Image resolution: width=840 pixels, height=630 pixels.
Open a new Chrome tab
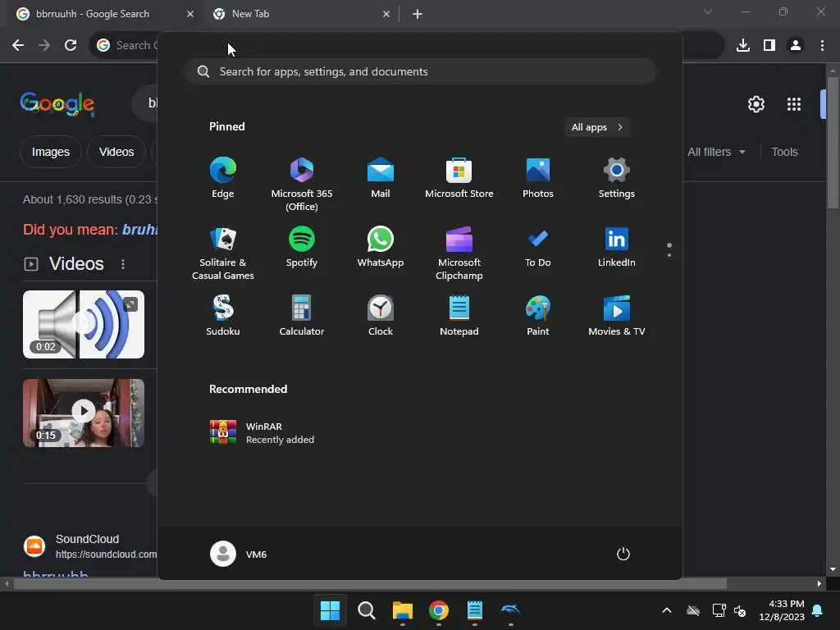click(x=418, y=14)
